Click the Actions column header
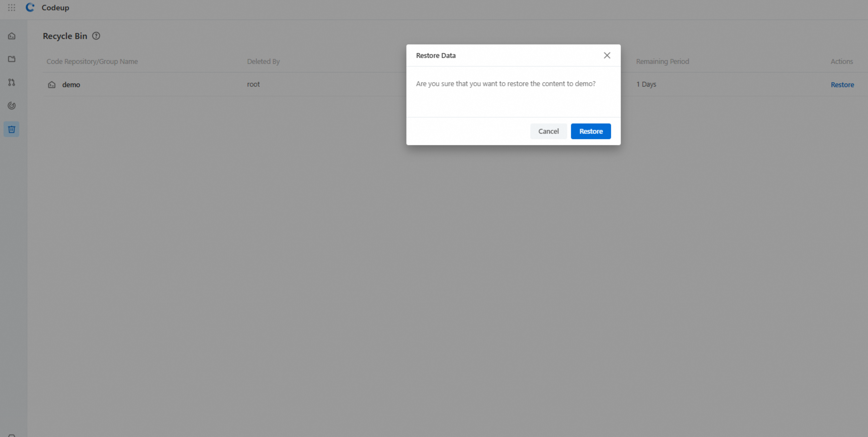The image size is (868, 437). [841, 61]
